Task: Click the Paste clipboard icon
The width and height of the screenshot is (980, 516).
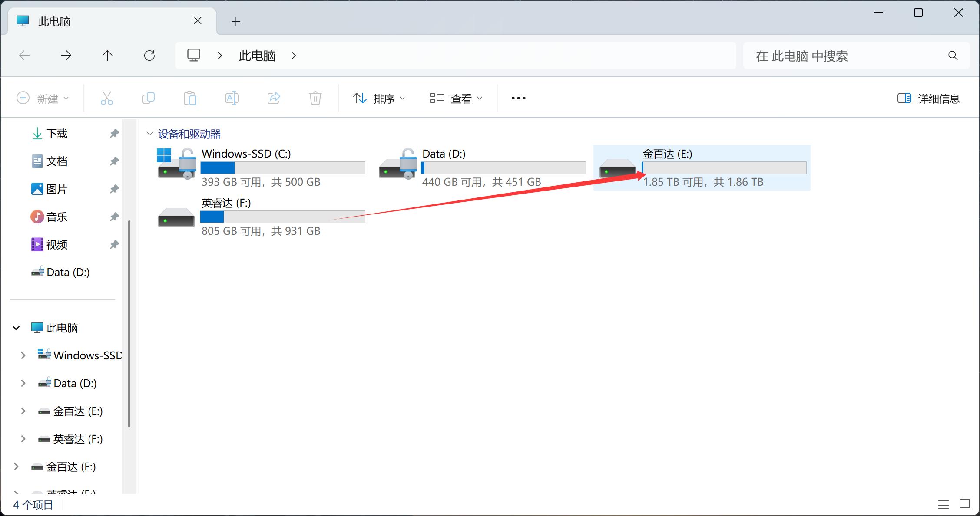Action: click(x=190, y=98)
